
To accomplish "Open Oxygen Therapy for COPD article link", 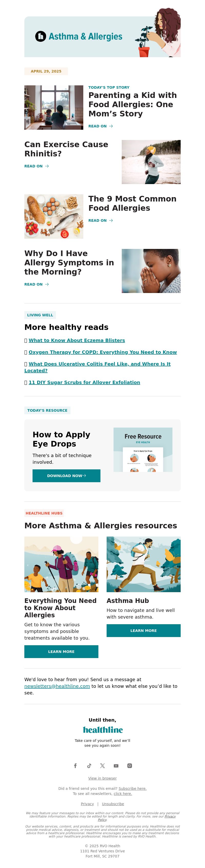I will pyautogui.click(x=103, y=352).
